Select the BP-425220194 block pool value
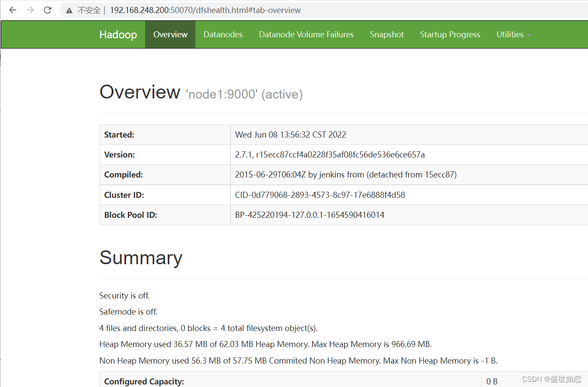588x387 pixels. [x=310, y=215]
